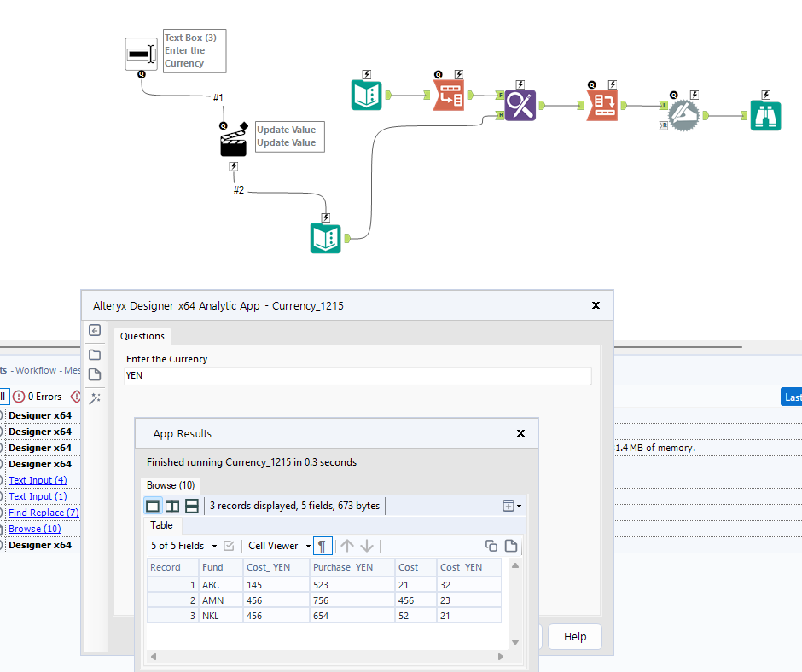Select the lower Text Input tool
The image size is (802, 672).
tap(326, 238)
